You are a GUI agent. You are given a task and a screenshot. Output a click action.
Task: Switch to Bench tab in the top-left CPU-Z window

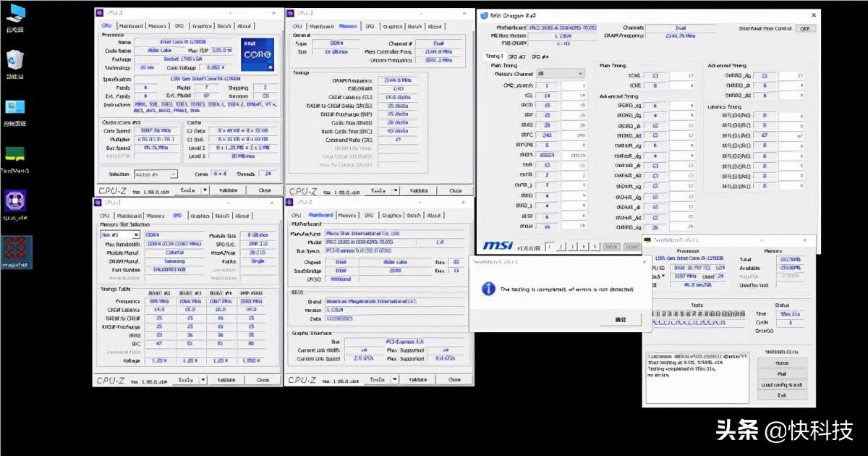pyautogui.click(x=224, y=25)
